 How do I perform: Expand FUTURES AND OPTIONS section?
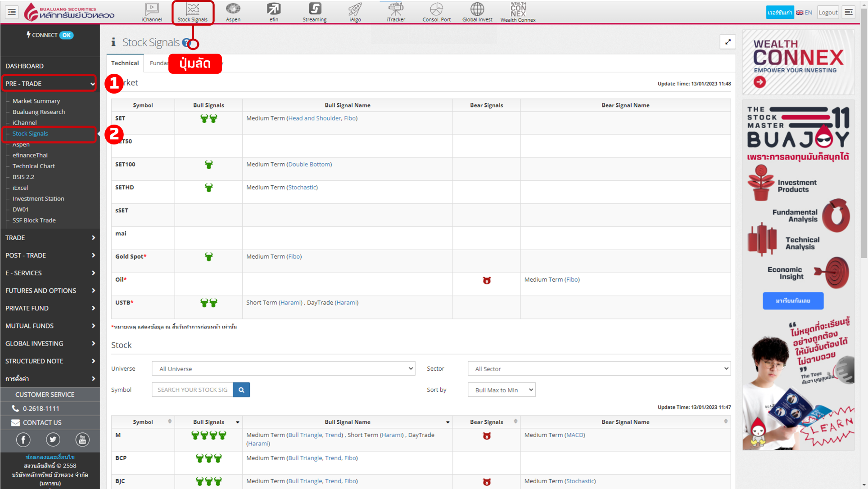(x=50, y=291)
